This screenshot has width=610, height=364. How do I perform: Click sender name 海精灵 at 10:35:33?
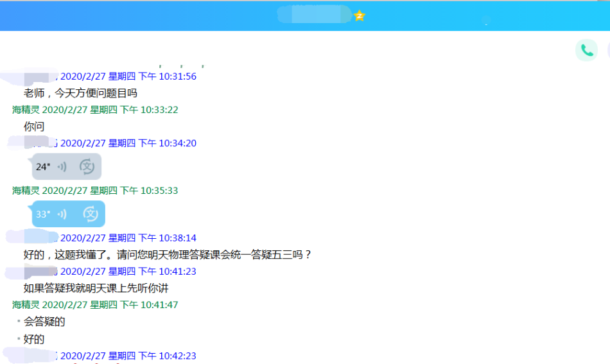point(26,191)
